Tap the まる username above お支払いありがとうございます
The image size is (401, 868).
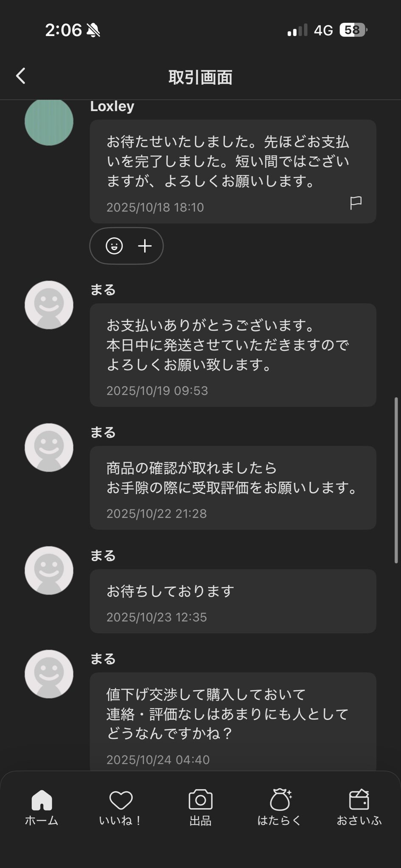[x=103, y=290]
